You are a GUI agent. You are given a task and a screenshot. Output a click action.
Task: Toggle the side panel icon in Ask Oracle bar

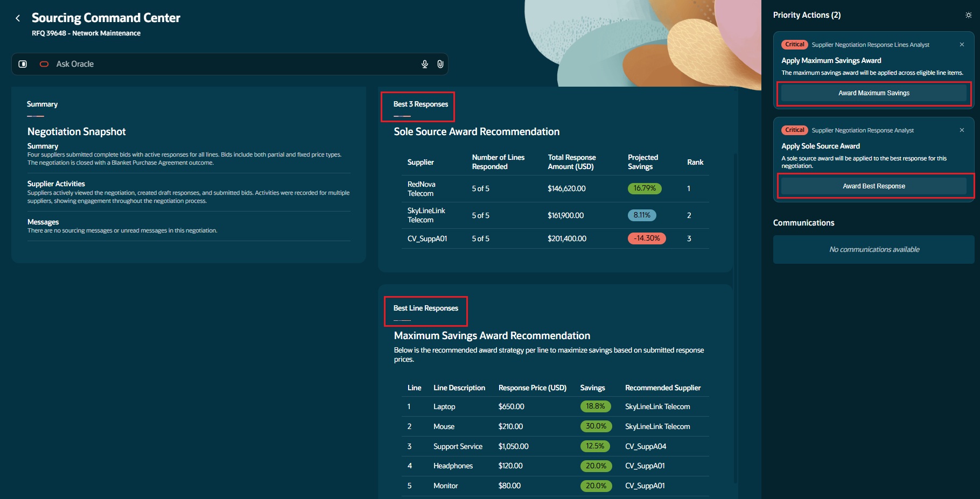click(23, 64)
